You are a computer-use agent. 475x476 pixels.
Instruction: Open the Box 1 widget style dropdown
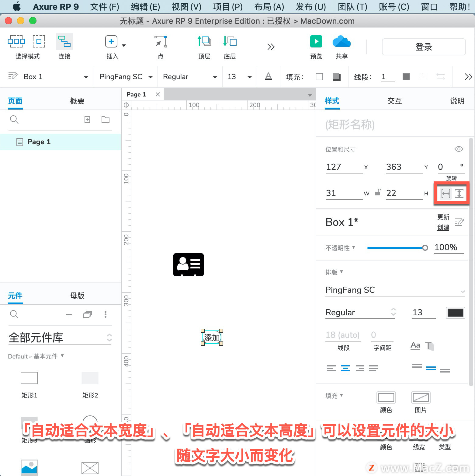click(86, 77)
